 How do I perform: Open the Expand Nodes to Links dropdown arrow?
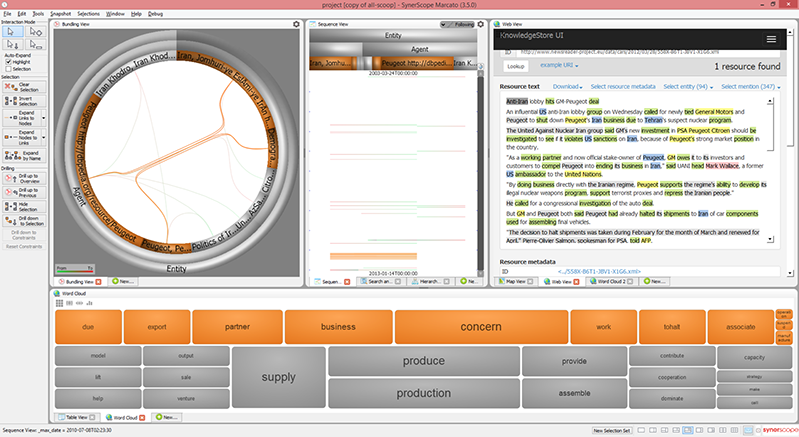tap(43, 138)
